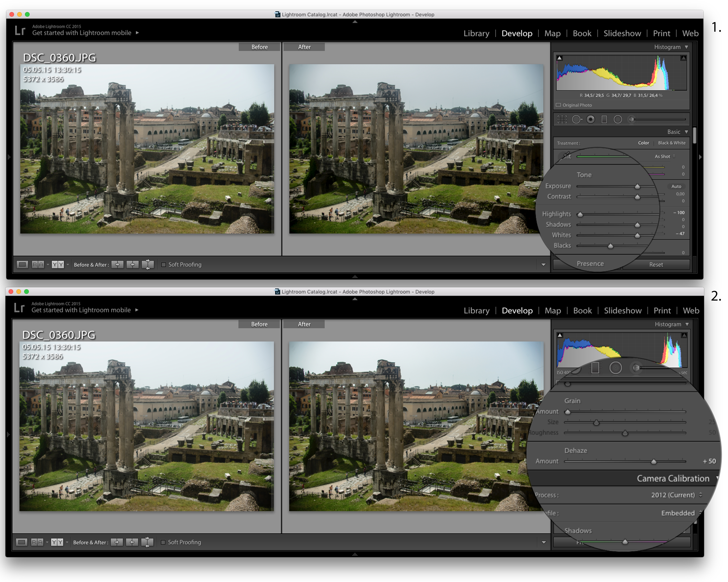Open toolbar content dropdown arrow, upper window

(543, 265)
